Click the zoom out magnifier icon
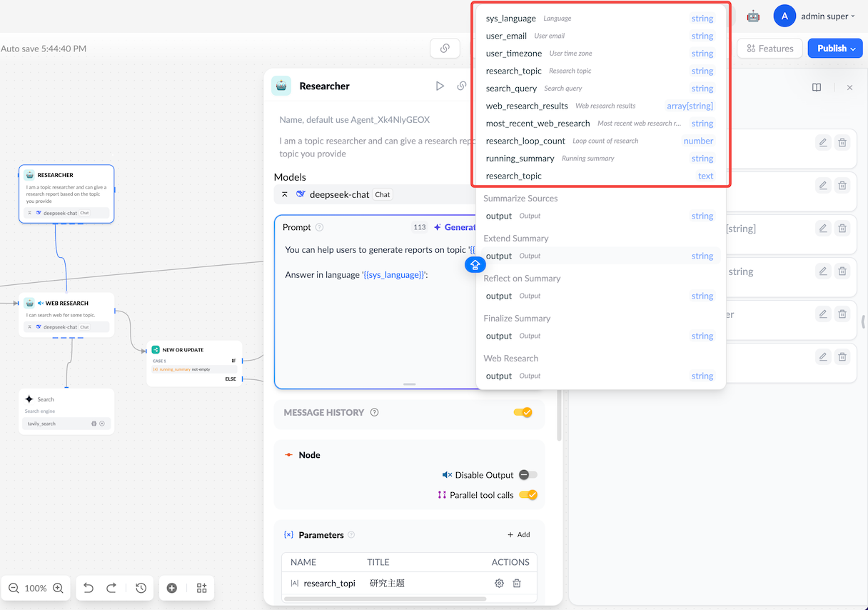The image size is (868, 610). click(14, 588)
